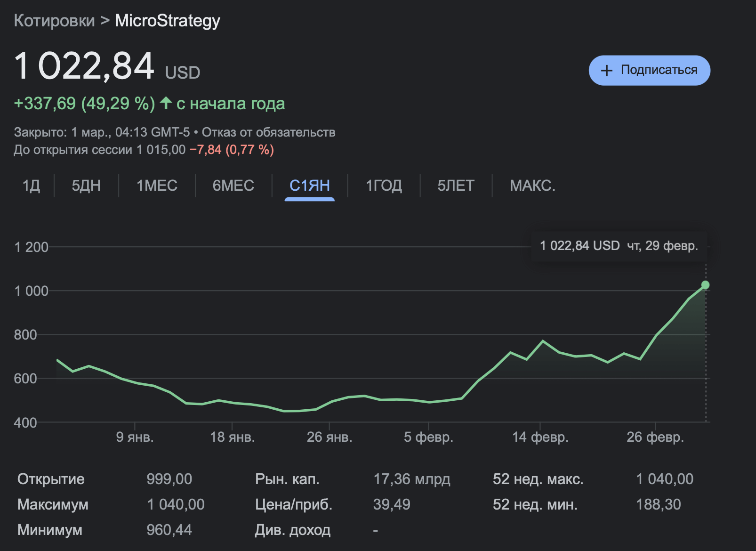Select the МАКС. time range tab
The height and width of the screenshot is (551, 756).
(532, 186)
